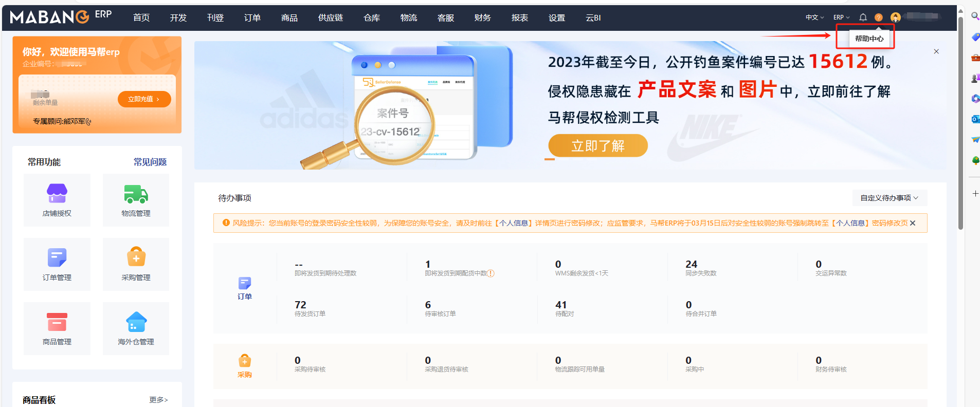Open the 采购管理 bag icon
Viewport: 980px width, 407px height.
pos(136,257)
